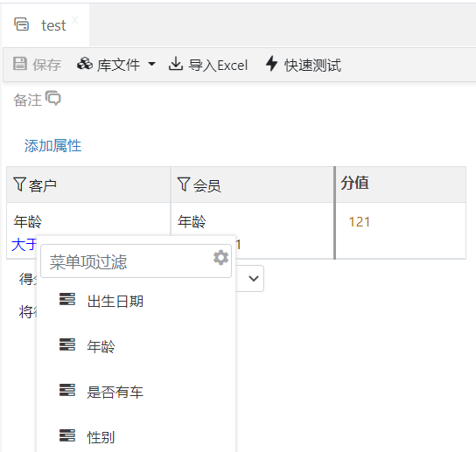476x452 pixels.
Task: Click the 添加属性 link
Action: point(52,146)
